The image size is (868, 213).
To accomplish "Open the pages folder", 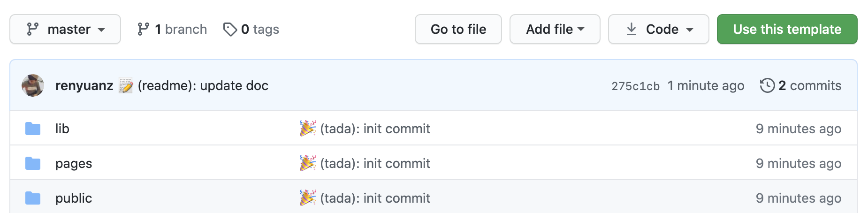I will point(74,163).
